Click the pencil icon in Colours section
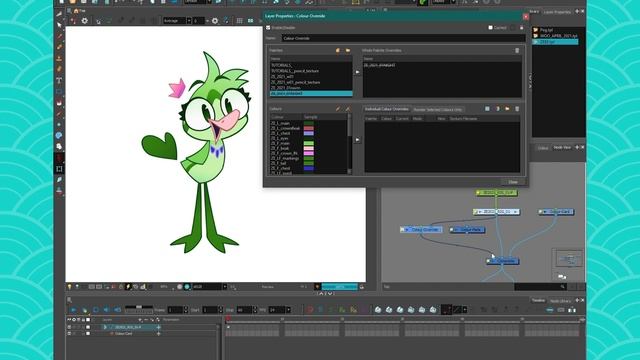 [x=338, y=109]
